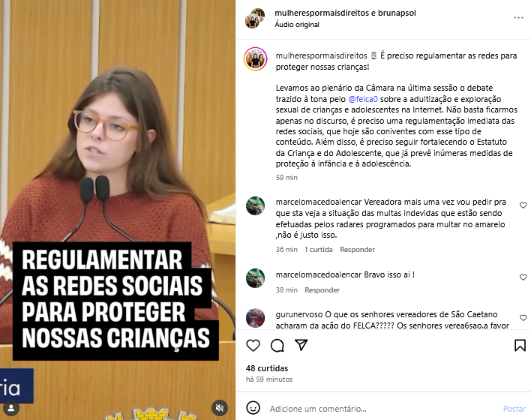This screenshot has height=420, width=531.
Task: Click the Postar button
Action: (514, 409)
